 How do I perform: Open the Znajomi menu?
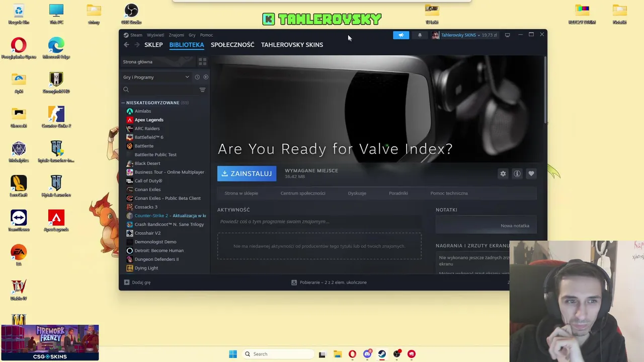pos(176,35)
